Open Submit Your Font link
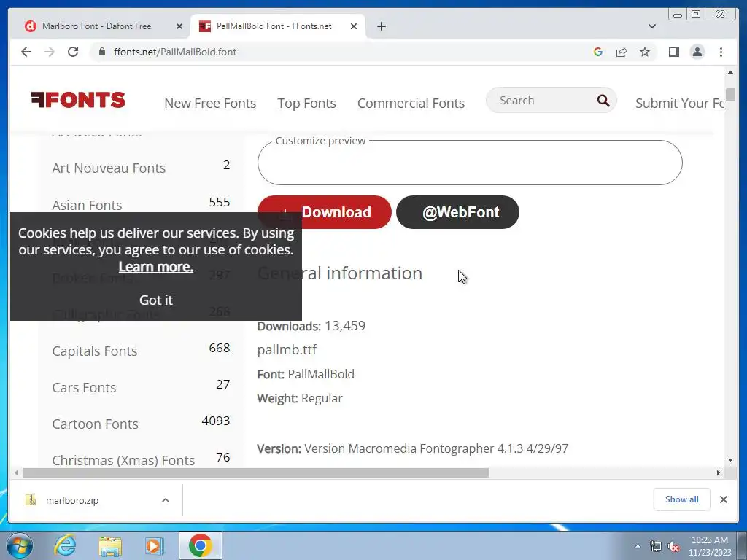Screen dimensions: 747x560 680,104
